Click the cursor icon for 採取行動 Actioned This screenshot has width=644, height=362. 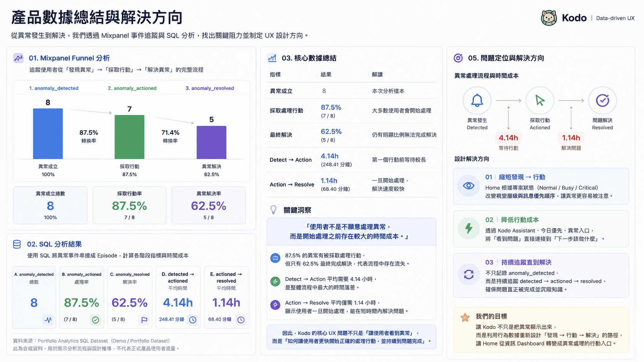coord(540,100)
